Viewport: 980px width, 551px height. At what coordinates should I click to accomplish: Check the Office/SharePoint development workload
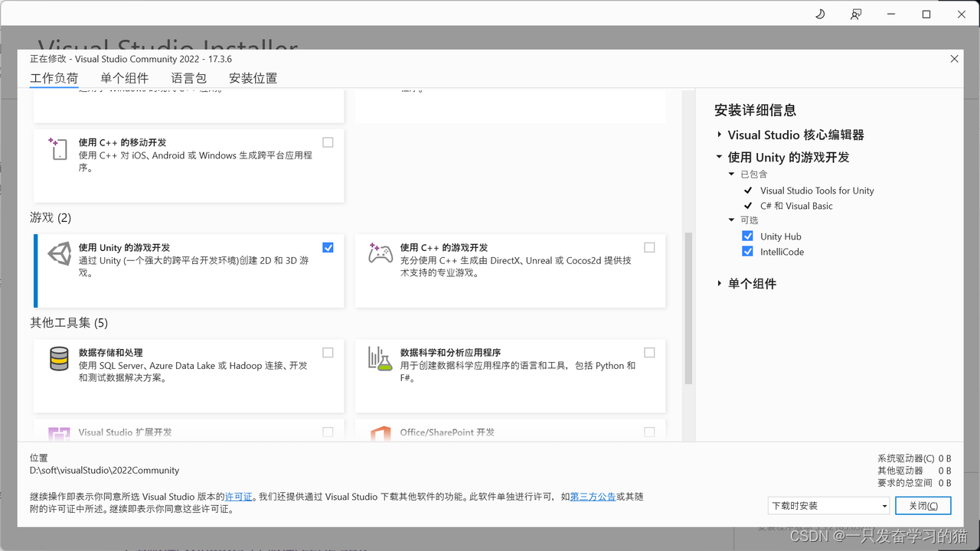tap(650, 432)
